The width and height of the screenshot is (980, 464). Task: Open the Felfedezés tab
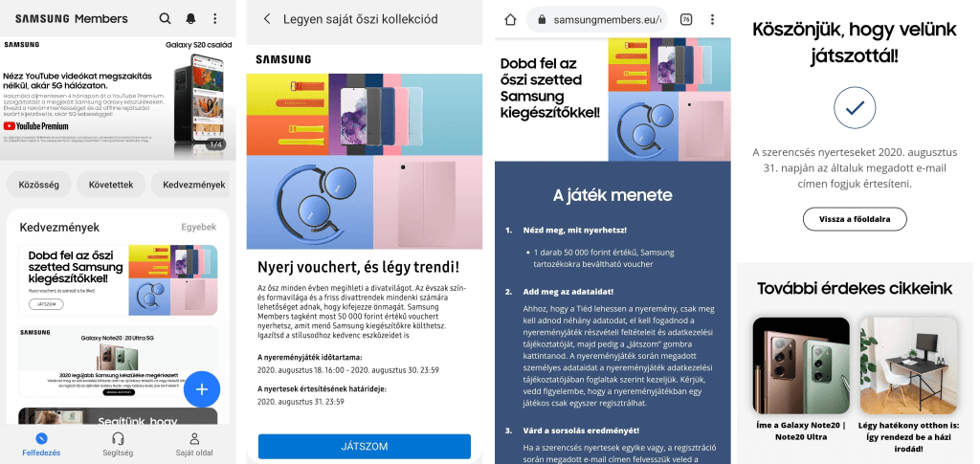click(41, 444)
